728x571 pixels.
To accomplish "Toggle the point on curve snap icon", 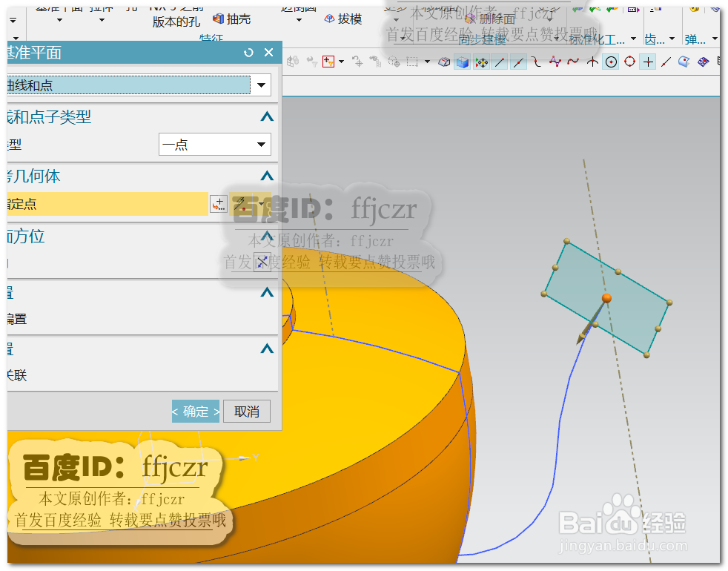I will [x=666, y=62].
